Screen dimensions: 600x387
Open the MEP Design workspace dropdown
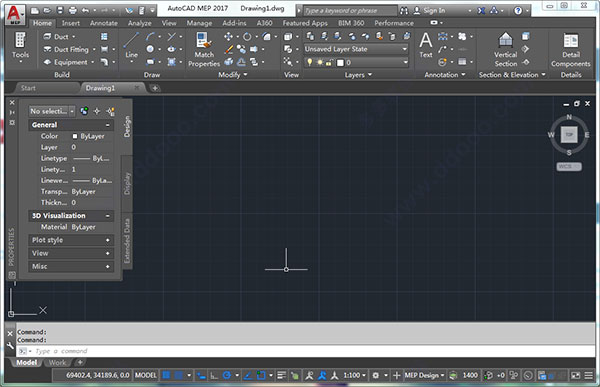[424, 376]
